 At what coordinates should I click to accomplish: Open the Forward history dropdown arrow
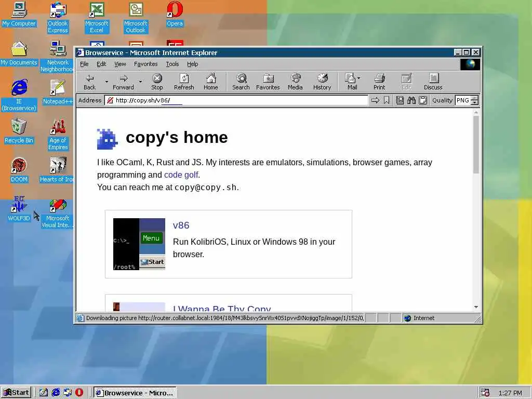click(140, 82)
